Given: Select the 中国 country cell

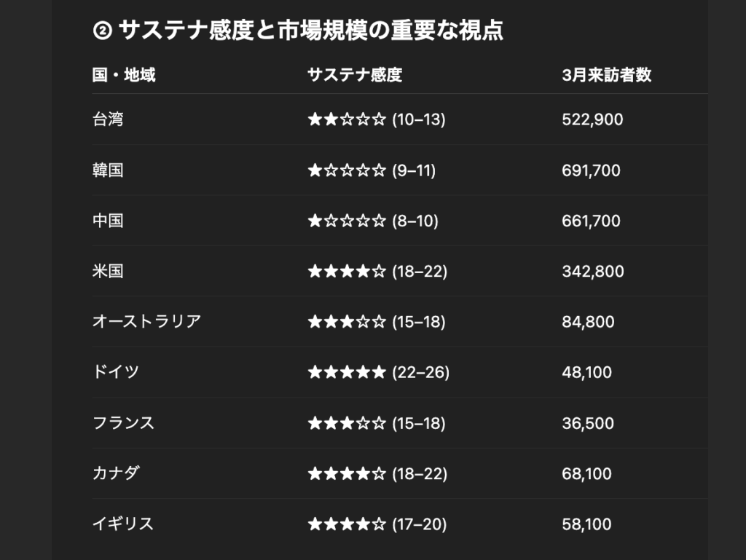Looking at the screenshot, I should pos(108,221).
